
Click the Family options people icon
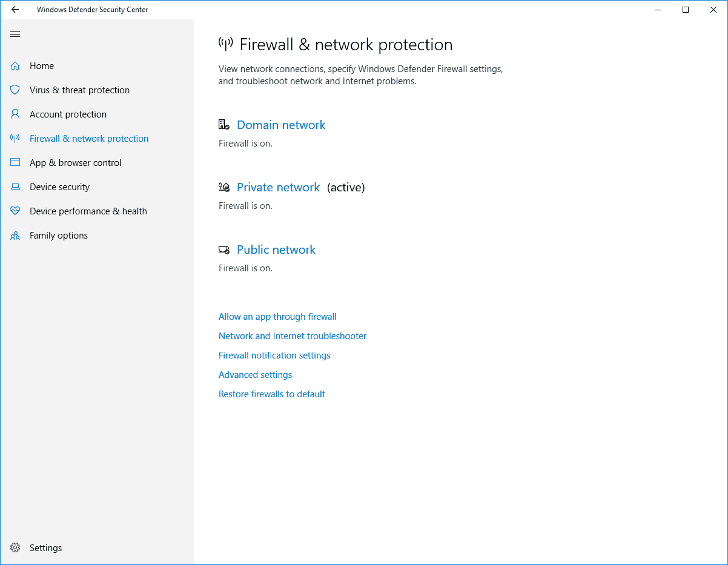[15, 236]
